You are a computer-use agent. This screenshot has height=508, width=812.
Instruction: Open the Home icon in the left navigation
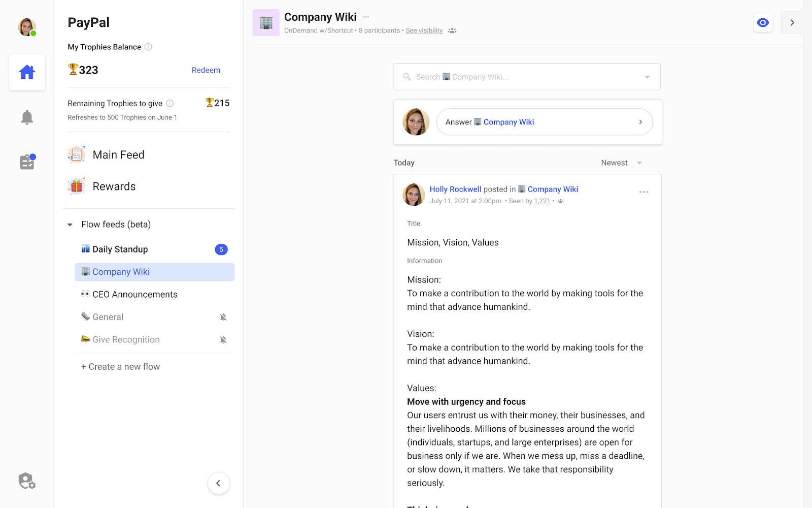tap(27, 72)
